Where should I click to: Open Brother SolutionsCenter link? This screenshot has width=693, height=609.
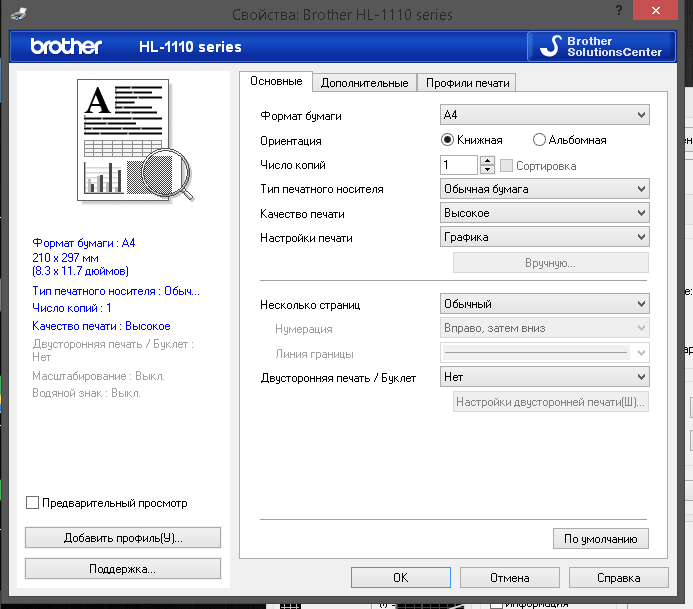(601, 46)
